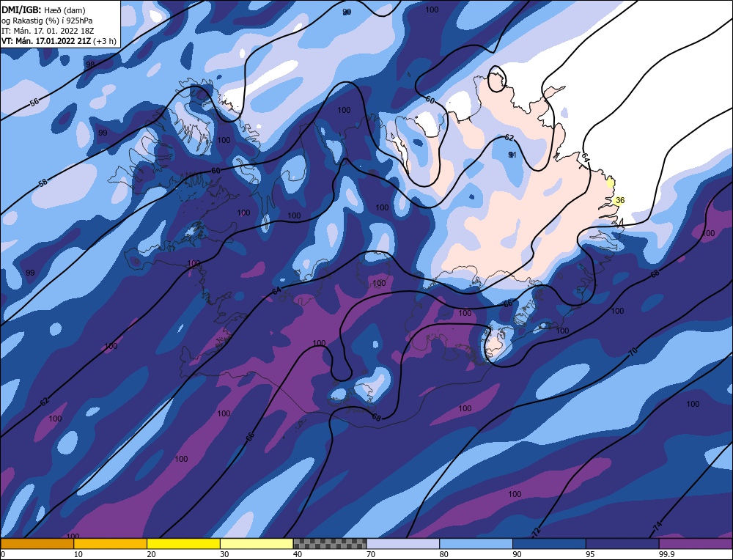Viewport: 733px width, 560px height.
Task: Click the '72' contour line label
Action: 537,531
